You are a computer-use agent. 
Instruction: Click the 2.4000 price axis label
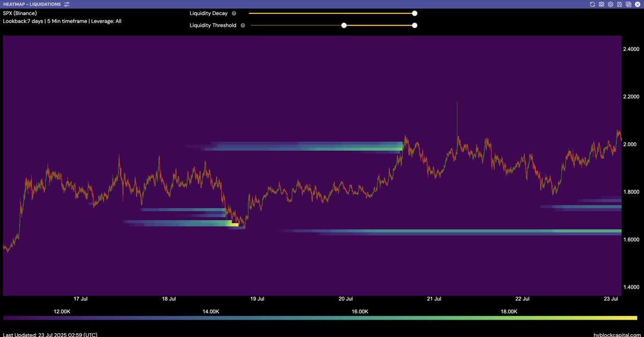(631, 49)
